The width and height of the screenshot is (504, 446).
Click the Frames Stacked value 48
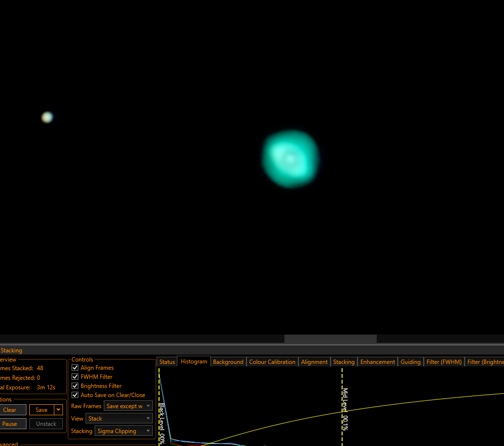(x=40, y=368)
